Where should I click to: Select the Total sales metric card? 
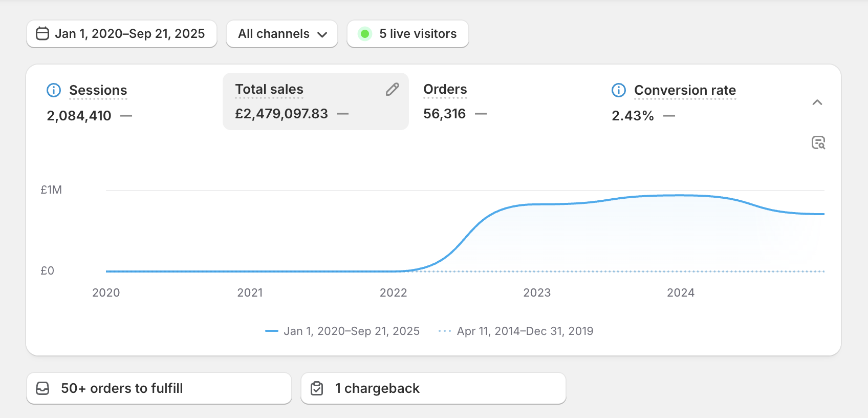coord(307,101)
